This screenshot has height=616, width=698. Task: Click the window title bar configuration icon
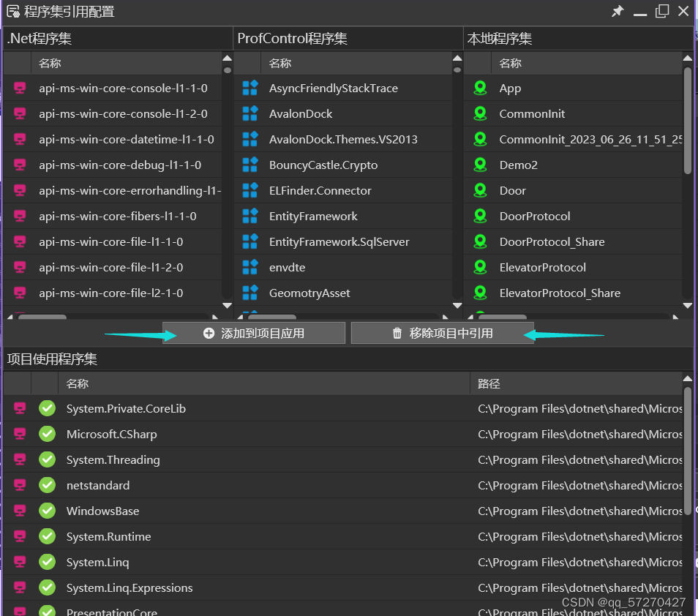click(x=12, y=11)
